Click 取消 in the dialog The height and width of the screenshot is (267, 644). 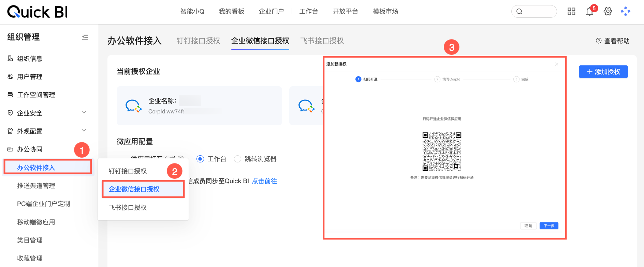(x=528, y=226)
